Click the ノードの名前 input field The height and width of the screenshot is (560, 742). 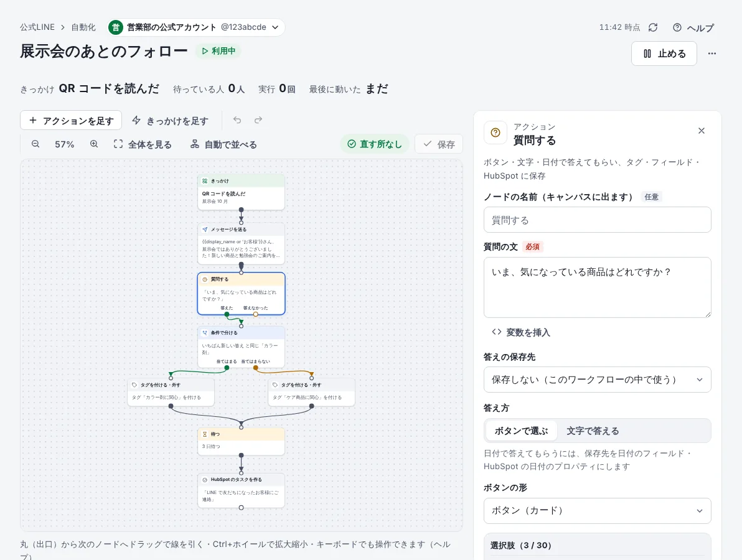[x=597, y=220]
